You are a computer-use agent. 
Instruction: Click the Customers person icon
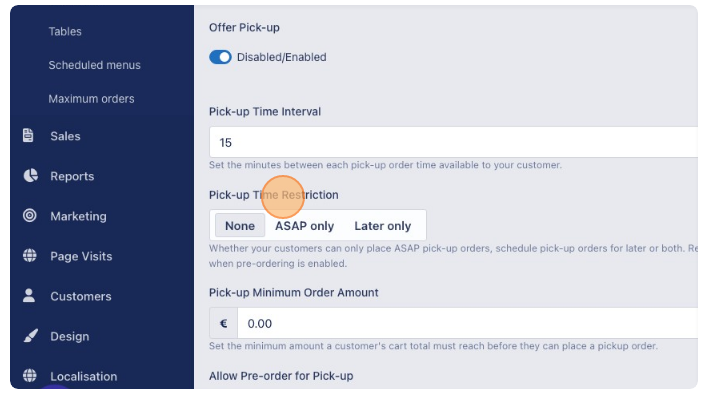[x=29, y=296]
